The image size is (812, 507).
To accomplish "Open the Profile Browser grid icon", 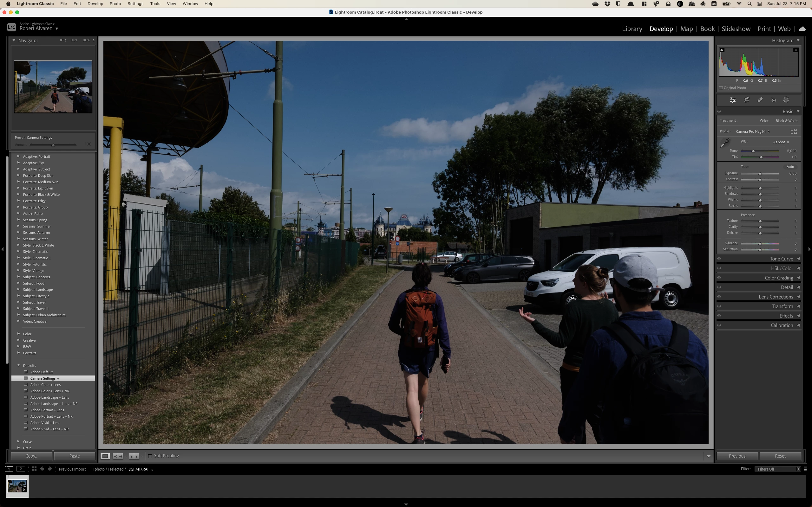I will tap(794, 131).
